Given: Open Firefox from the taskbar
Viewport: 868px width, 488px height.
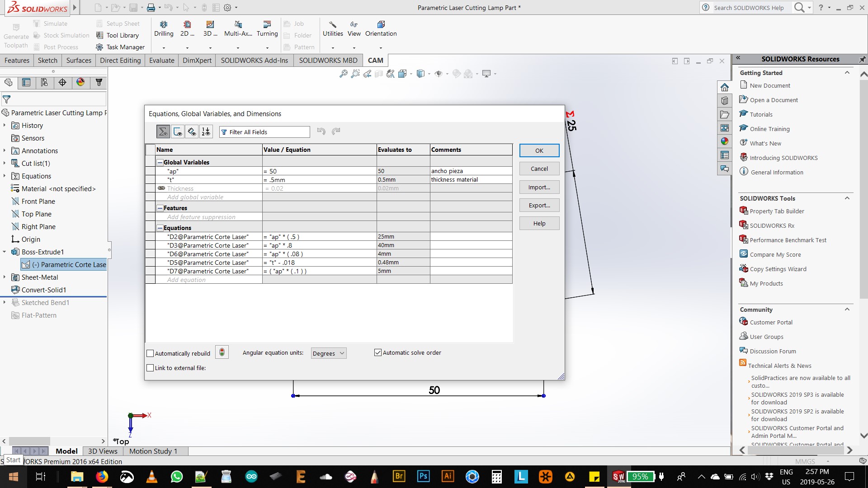Looking at the screenshot, I should coord(102,477).
